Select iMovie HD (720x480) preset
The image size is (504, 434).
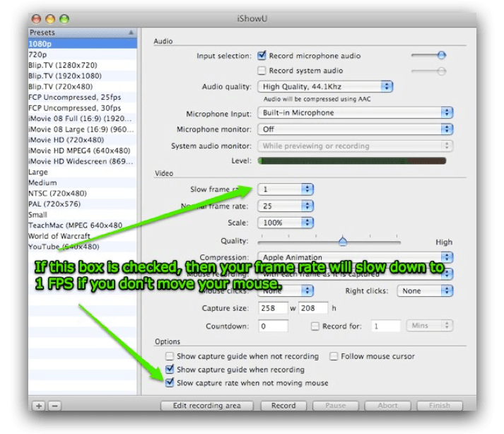coord(83,140)
